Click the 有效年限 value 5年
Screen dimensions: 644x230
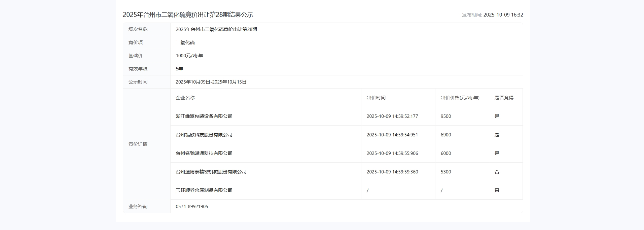point(179,69)
